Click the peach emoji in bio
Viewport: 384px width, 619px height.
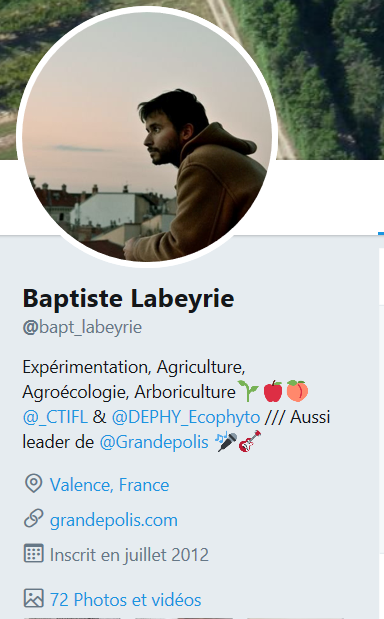pos(297,391)
